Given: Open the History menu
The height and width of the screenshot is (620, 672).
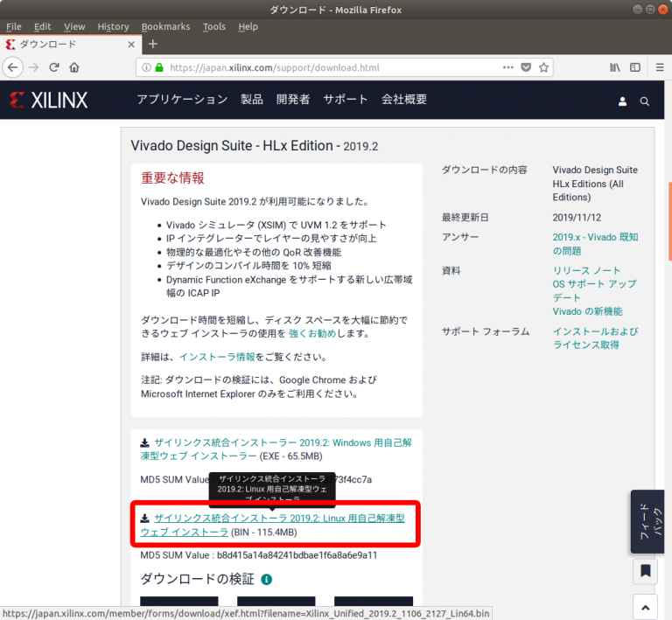Looking at the screenshot, I should click(113, 26).
